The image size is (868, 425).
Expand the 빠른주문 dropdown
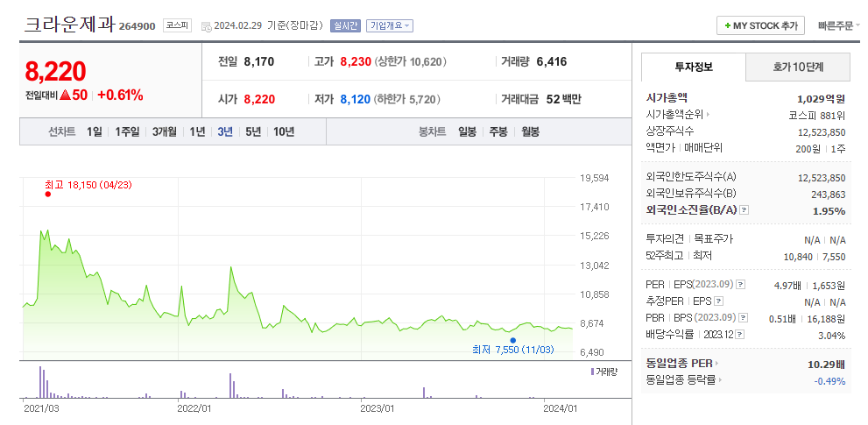[x=839, y=25]
